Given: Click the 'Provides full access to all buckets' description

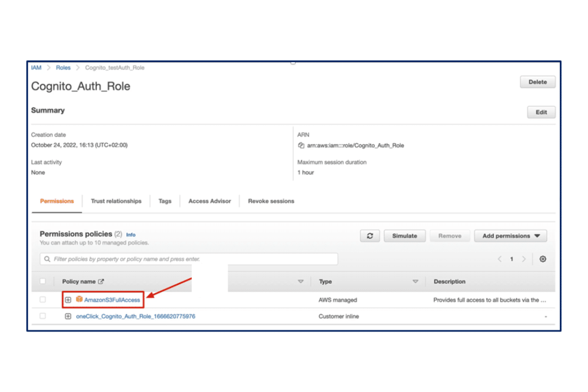Looking at the screenshot, I should [x=490, y=299].
